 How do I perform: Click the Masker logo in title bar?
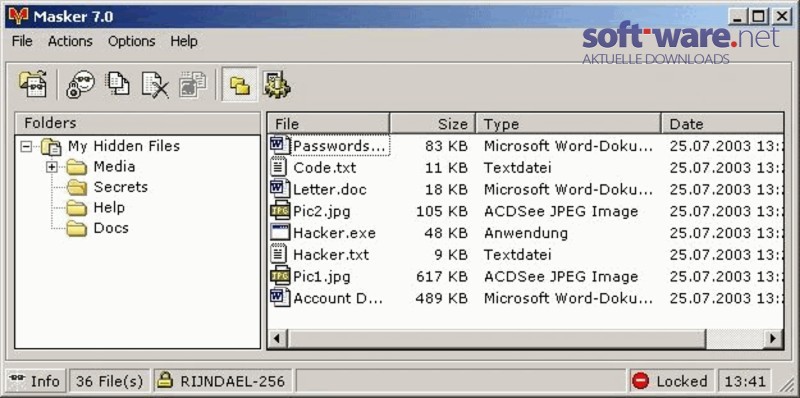18,17
